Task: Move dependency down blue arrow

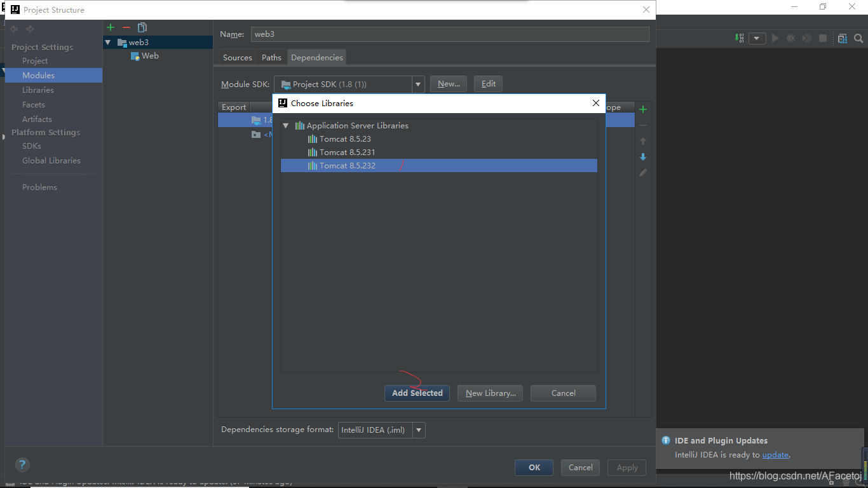Action: (x=643, y=157)
